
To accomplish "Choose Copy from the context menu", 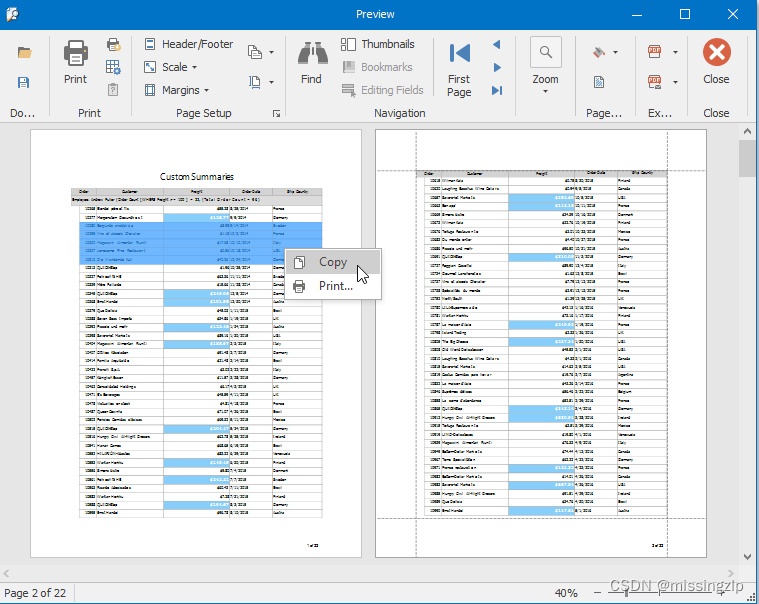I will 333,262.
